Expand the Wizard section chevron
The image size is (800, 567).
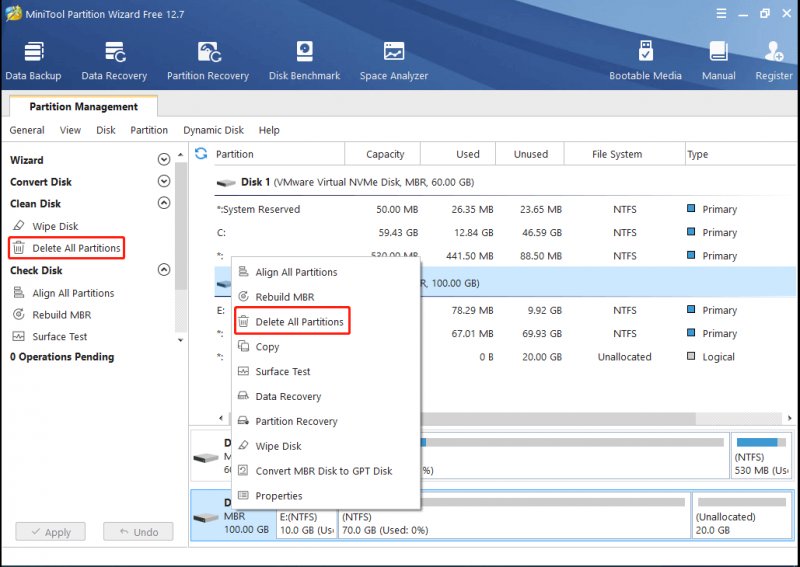[164, 160]
